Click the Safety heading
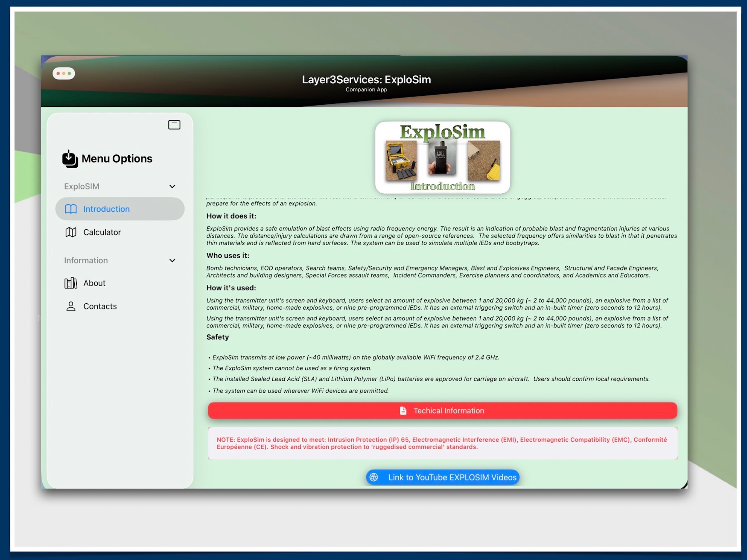The height and width of the screenshot is (560, 747). coord(217,337)
